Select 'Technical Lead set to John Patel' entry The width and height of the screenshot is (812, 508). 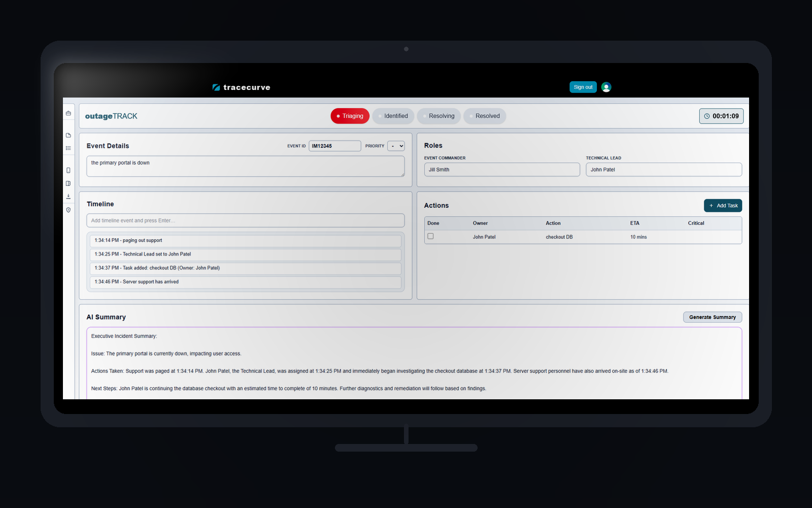coord(246,255)
